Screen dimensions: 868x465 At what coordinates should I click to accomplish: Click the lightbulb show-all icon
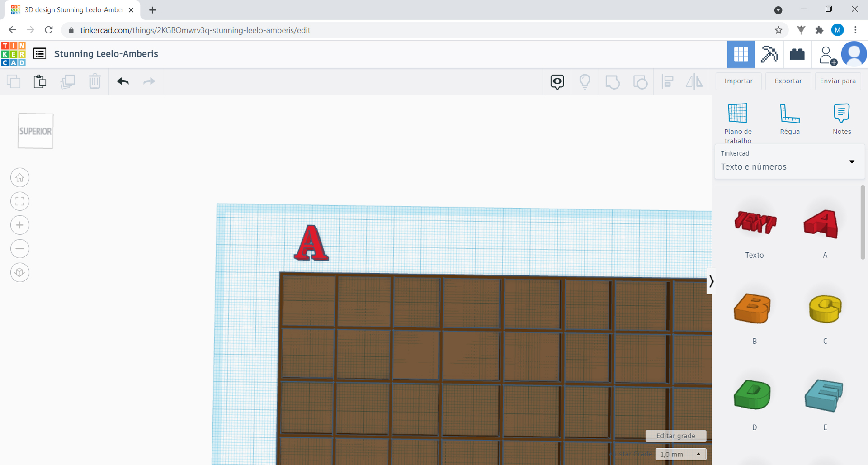click(x=585, y=82)
